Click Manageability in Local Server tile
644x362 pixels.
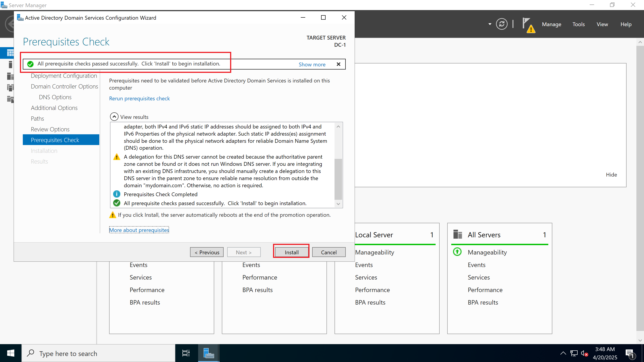pos(375,252)
